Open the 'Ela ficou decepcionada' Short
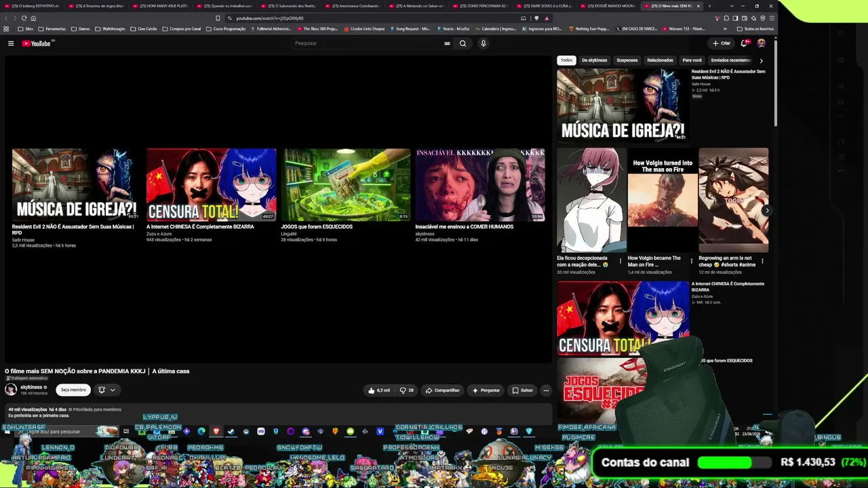Screen dimensions: 868x488 592,200
